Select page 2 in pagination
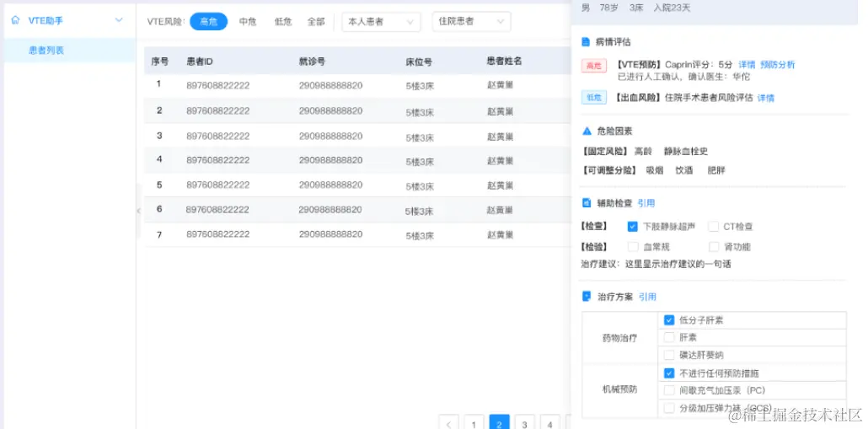Screen dimensions: 868x429 click(500, 423)
